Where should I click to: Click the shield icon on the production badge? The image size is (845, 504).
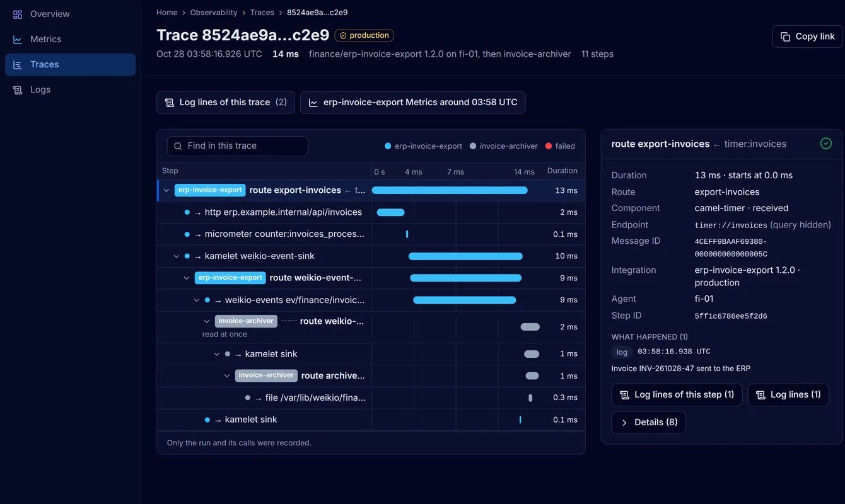click(343, 35)
